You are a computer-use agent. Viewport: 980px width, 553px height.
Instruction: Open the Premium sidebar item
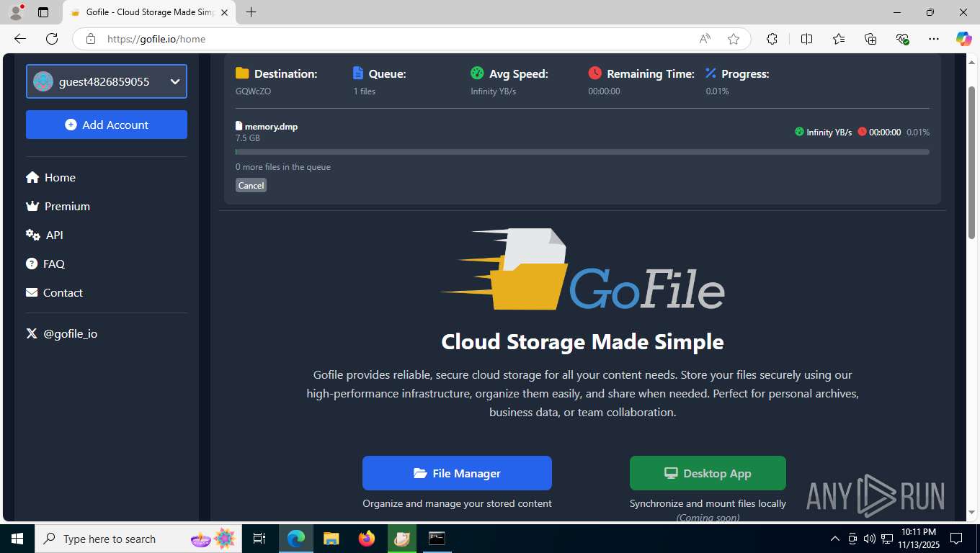pyautogui.click(x=58, y=206)
